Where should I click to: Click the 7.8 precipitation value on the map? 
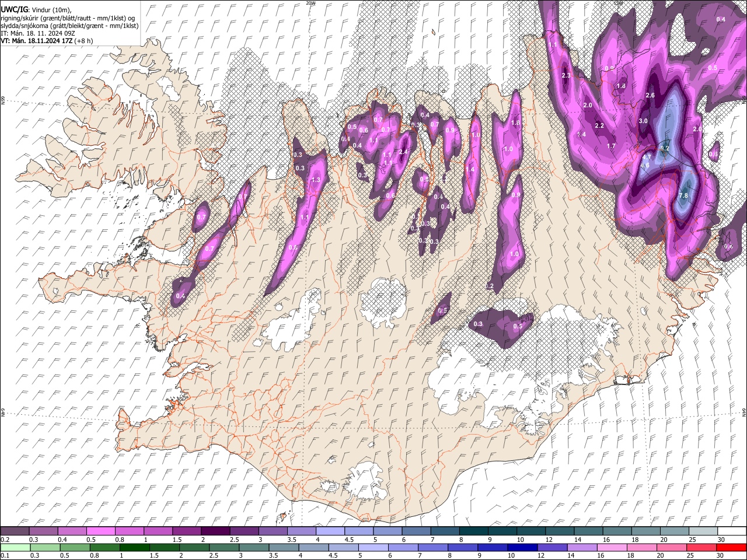click(684, 195)
